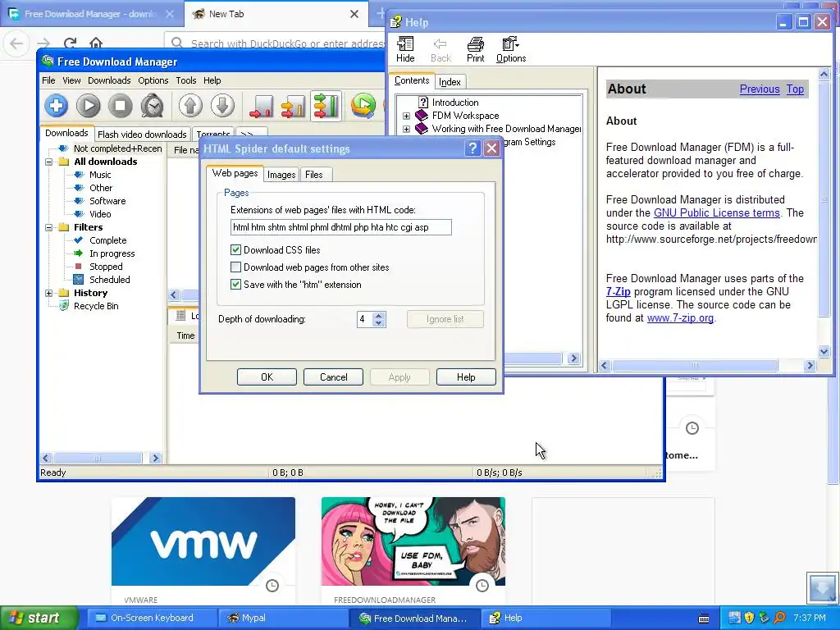Click Hide icon in Help toolbar
This screenshot has height=630, width=840.
click(405, 50)
